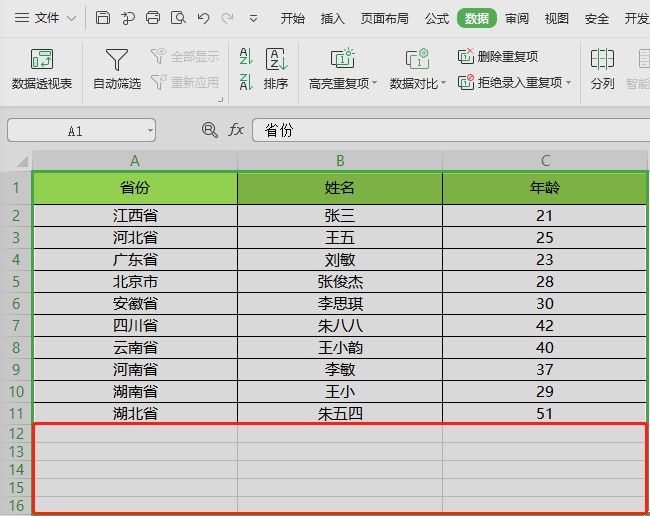Open the 排序 sort dialog

click(x=276, y=69)
